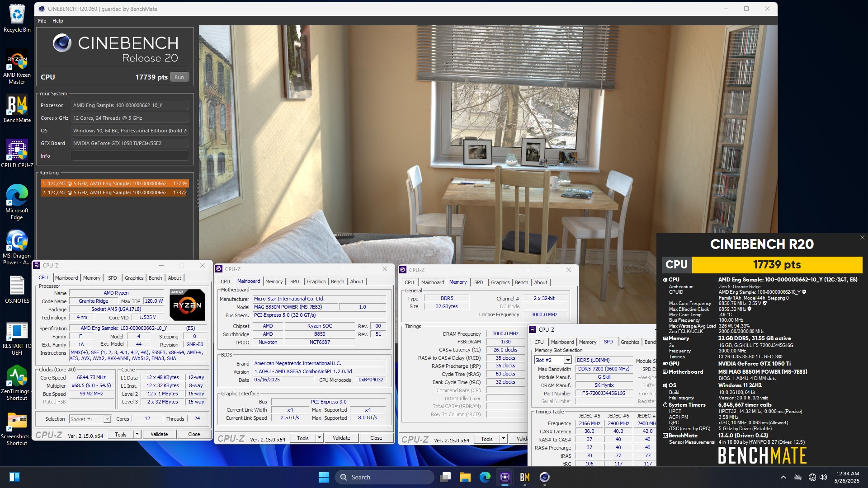Click Validate in Mainboard CPU-Z window
Viewport: 868px width, 488px height.
click(341, 438)
